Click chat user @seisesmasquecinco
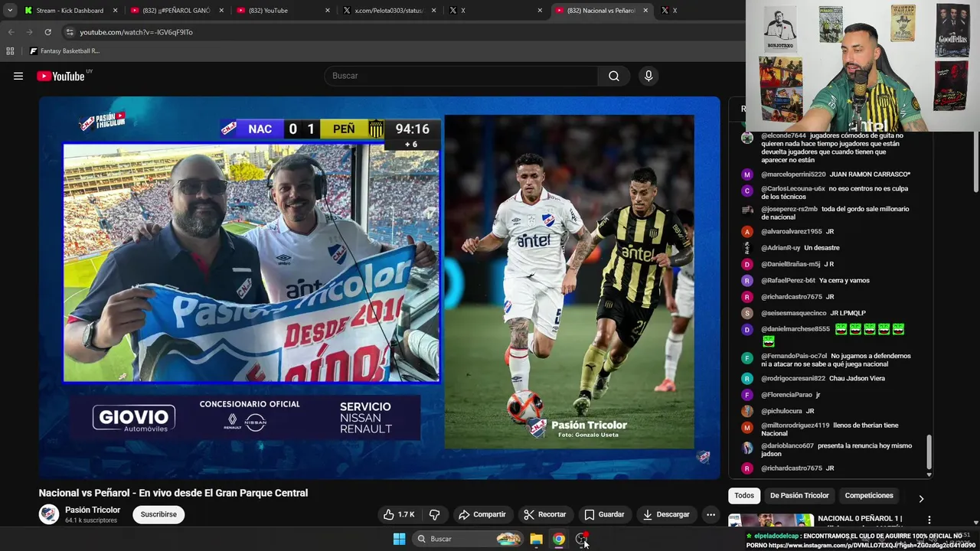980x551 pixels. 793,313
